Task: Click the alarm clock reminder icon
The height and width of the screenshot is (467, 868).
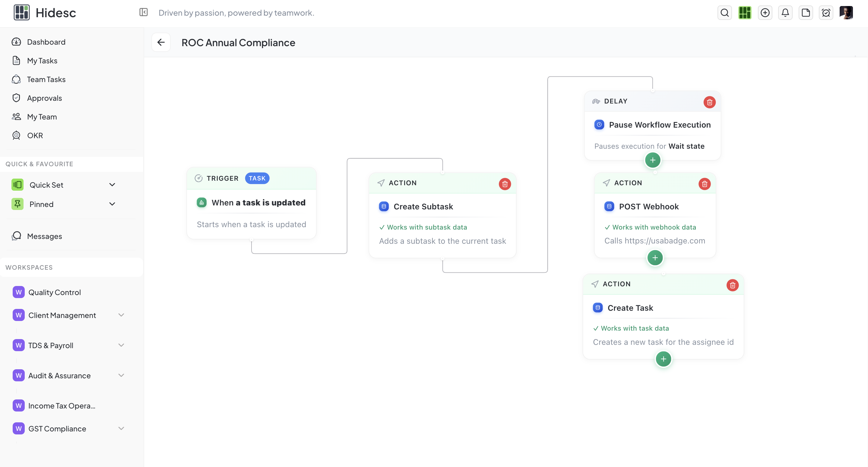Action: click(x=826, y=12)
